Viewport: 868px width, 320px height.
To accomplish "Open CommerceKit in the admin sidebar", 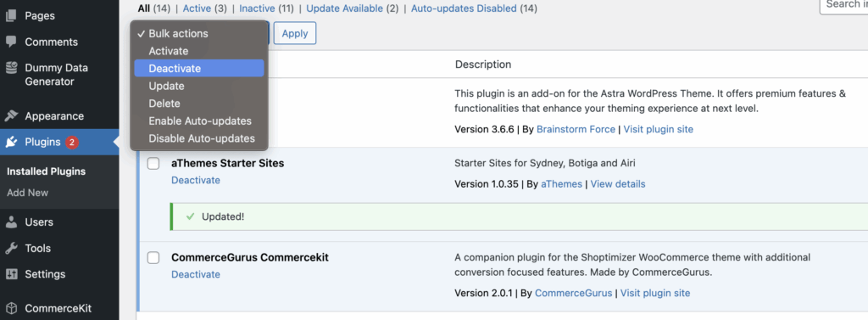I will tap(59, 308).
